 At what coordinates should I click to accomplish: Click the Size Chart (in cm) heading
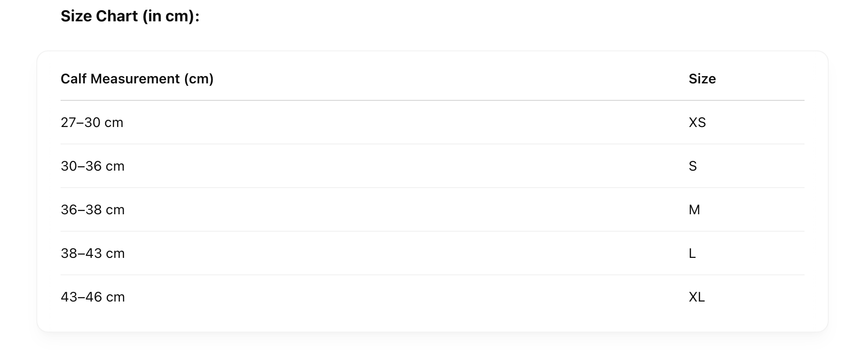[130, 16]
